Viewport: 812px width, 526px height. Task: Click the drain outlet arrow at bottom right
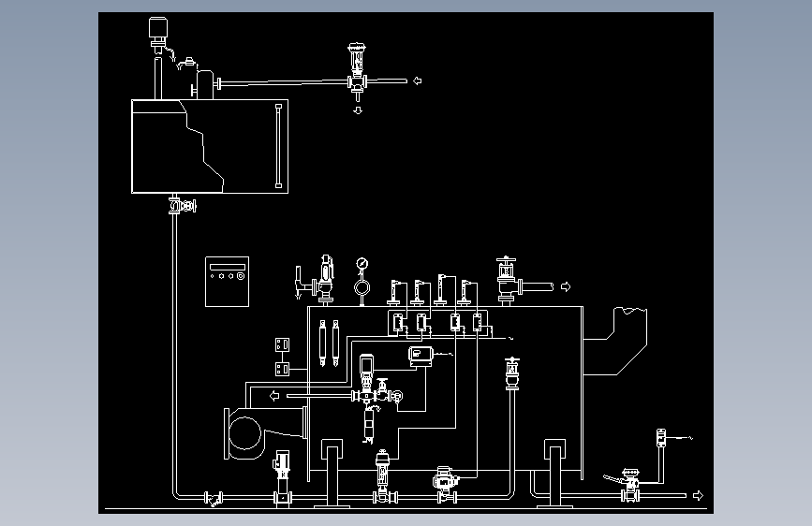698,495
